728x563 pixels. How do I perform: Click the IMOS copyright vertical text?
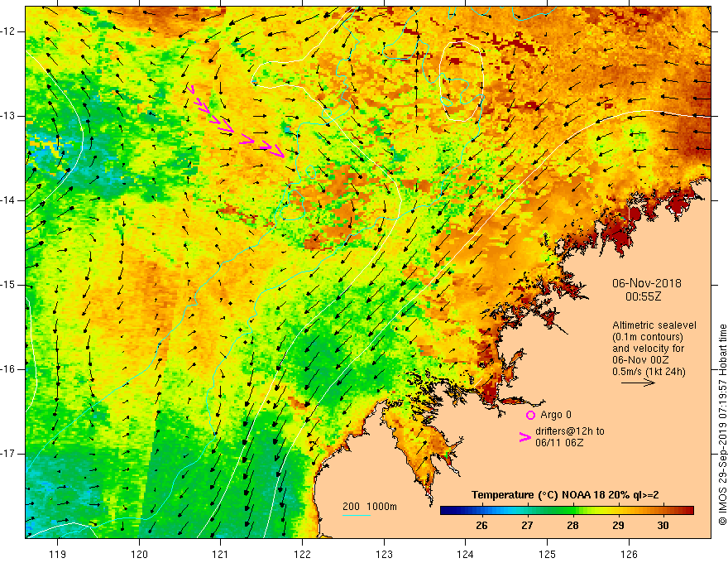[x=722, y=425]
